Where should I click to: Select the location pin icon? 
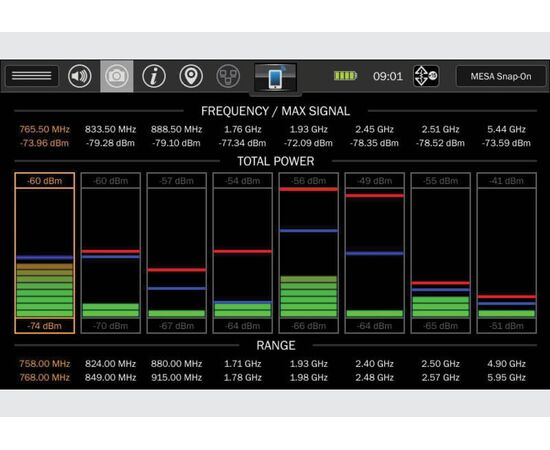(191, 76)
